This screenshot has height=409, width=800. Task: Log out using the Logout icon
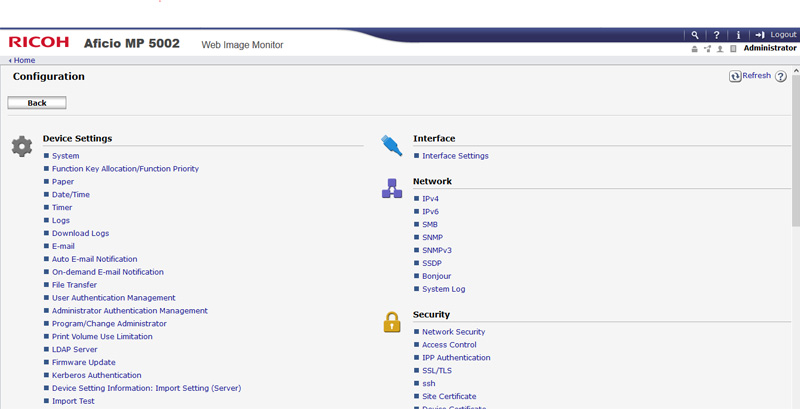(760, 34)
